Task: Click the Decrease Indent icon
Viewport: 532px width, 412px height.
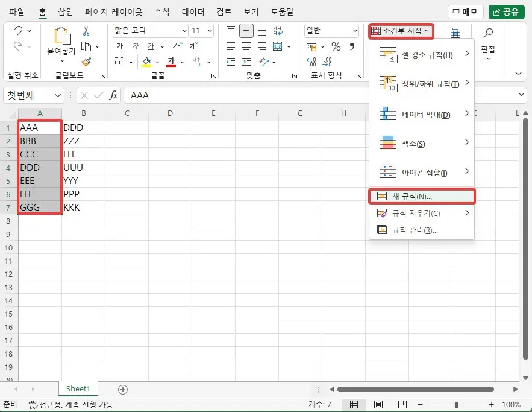Action: tap(230, 62)
